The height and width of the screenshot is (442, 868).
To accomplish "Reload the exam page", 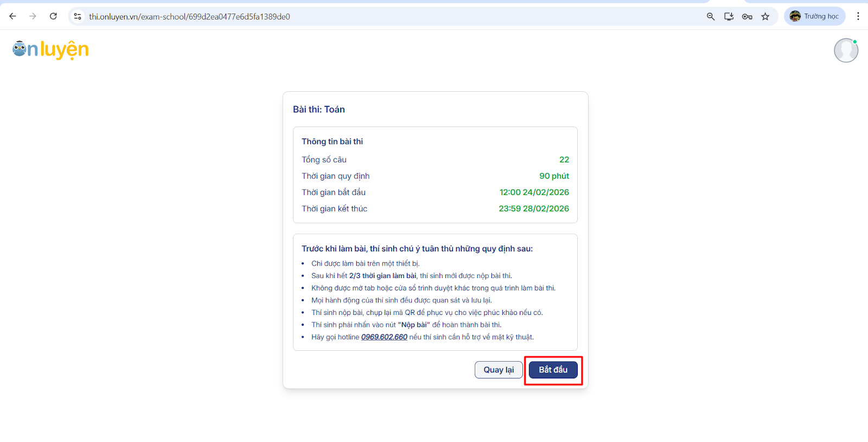I will (53, 16).
